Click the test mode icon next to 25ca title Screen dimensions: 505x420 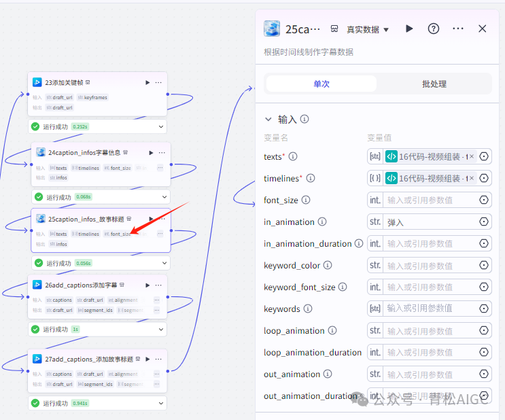coord(334,29)
